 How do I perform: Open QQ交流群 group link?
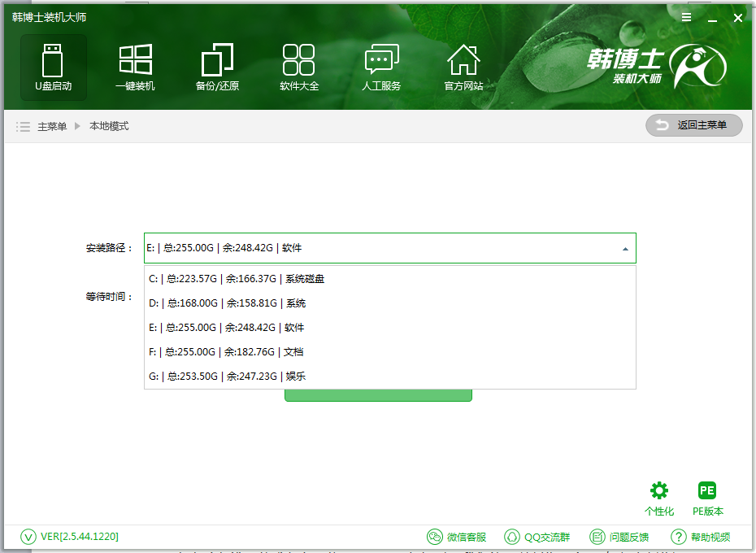[537, 537]
